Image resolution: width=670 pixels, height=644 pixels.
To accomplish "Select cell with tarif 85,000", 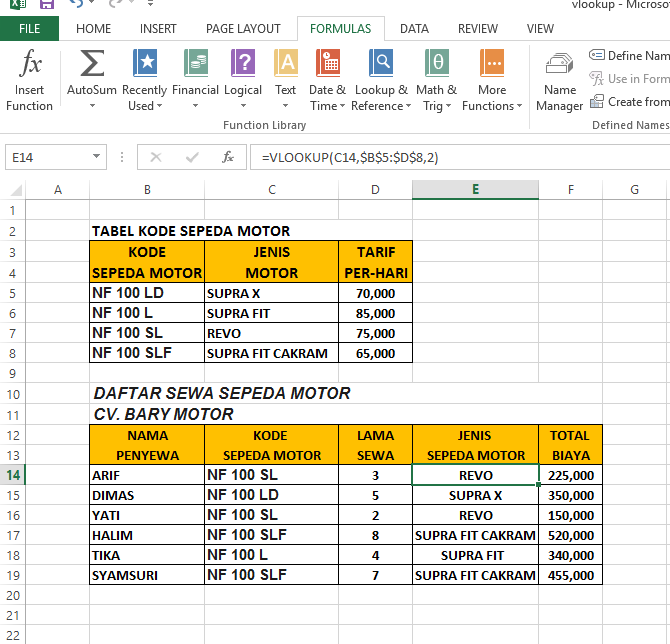I will coord(375,313).
